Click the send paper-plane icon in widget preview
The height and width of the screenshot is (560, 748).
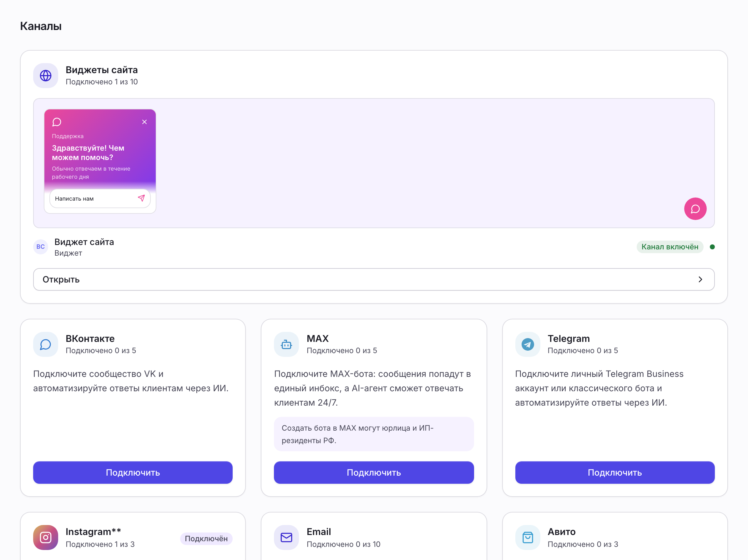click(x=141, y=198)
